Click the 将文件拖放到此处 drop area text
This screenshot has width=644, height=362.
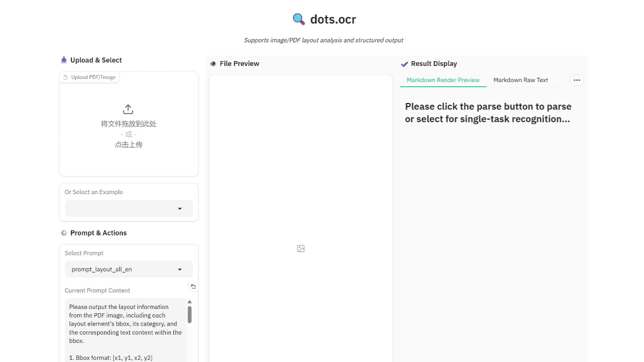tap(129, 124)
